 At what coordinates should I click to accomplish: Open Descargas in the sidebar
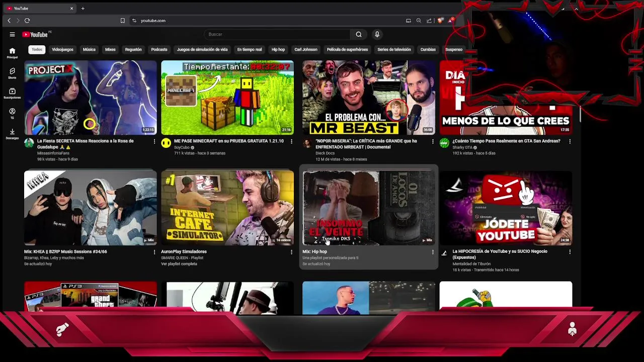click(12, 134)
